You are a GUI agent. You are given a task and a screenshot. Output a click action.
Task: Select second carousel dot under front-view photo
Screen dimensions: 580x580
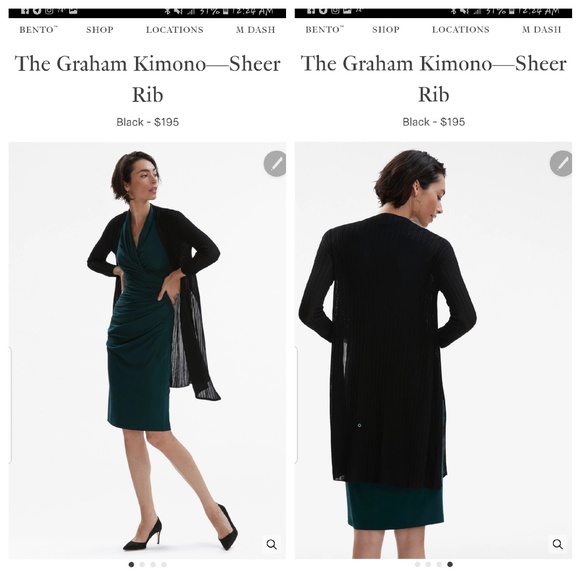coord(142,564)
